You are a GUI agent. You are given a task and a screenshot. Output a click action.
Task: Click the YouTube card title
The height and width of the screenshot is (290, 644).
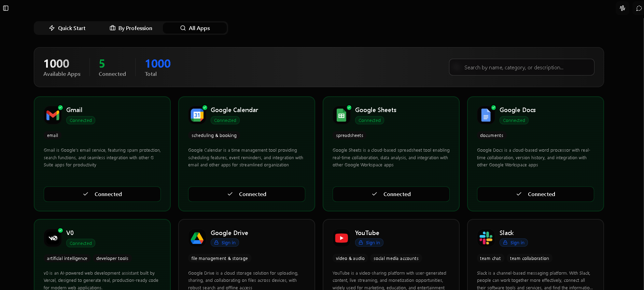click(x=367, y=233)
